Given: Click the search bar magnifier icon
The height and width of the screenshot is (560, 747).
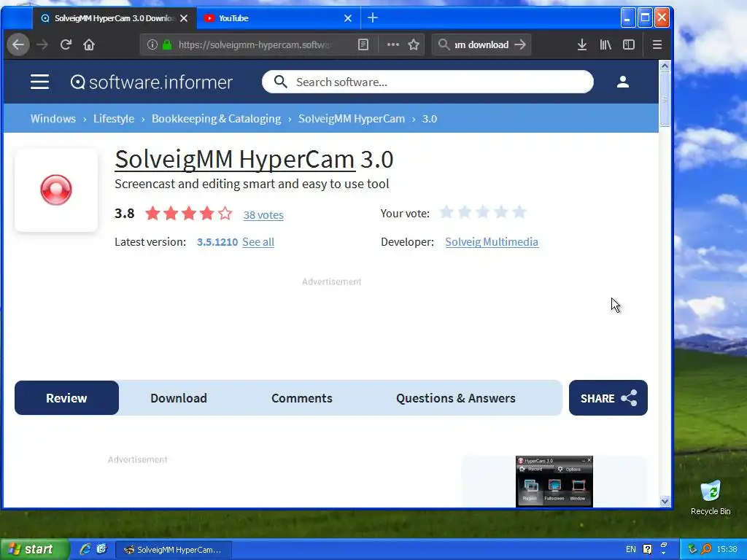Looking at the screenshot, I should [x=444, y=44].
